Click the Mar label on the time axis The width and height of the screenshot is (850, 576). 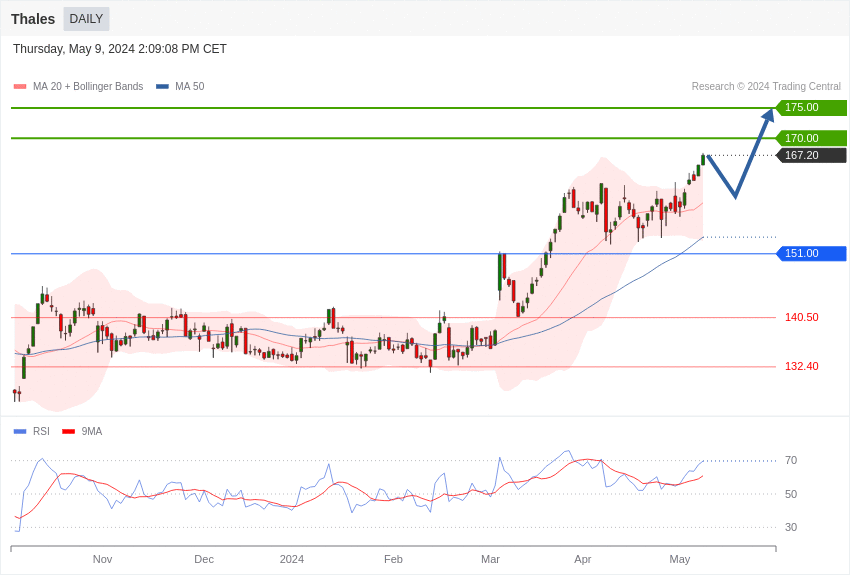pyautogui.click(x=490, y=559)
